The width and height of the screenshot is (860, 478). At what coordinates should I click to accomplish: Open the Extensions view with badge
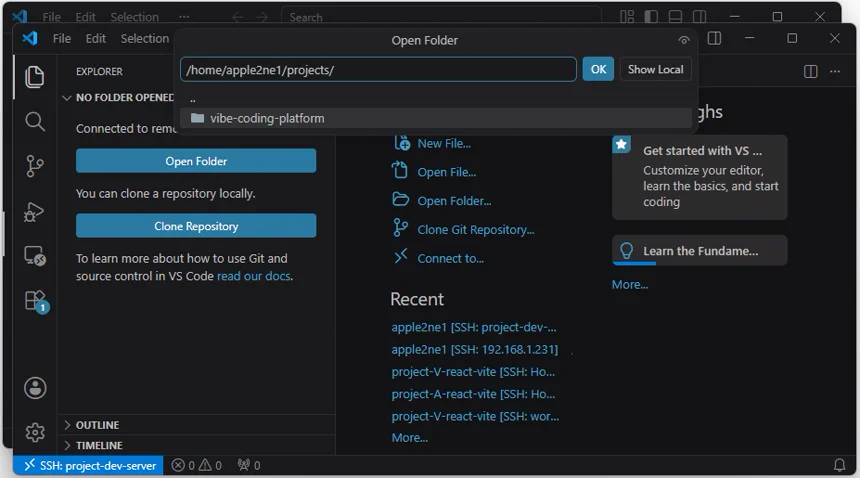(36, 301)
